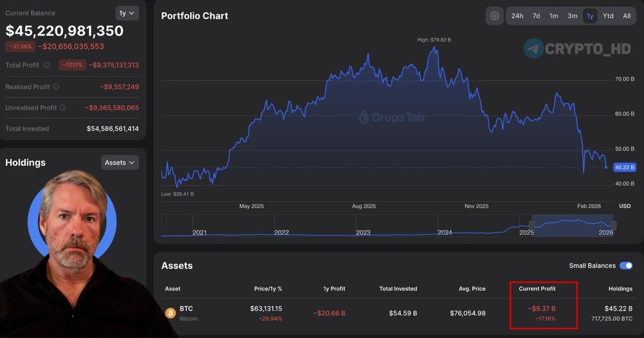Click Realised Profit info icon
Viewport: 644px width, 338px height.
pos(56,87)
